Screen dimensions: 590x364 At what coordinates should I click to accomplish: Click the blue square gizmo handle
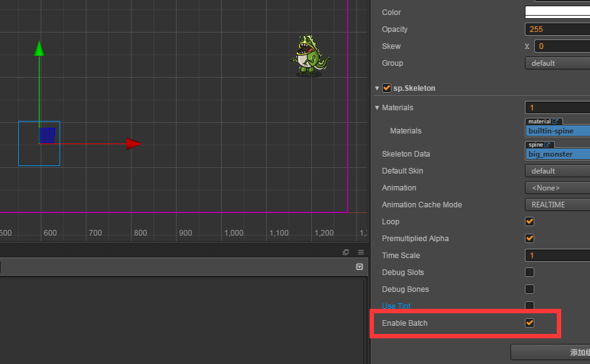click(48, 135)
